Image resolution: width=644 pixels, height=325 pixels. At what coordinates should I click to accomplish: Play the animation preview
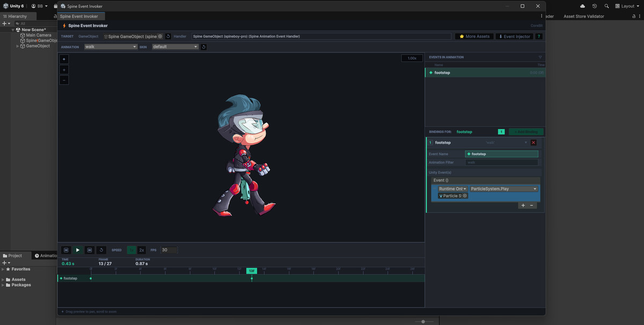pyautogui.click(x=78, y=250)
